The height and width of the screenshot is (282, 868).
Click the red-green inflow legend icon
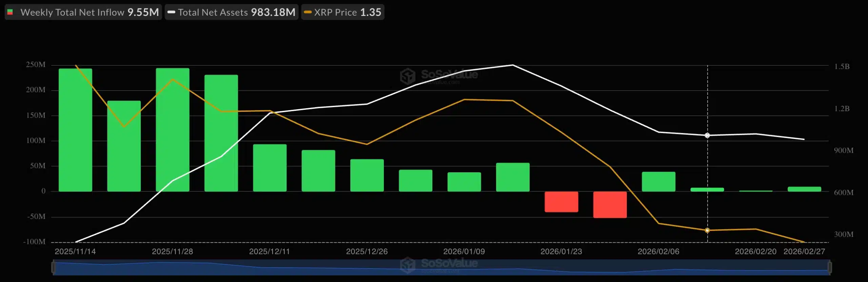click(x=10, y=12)
